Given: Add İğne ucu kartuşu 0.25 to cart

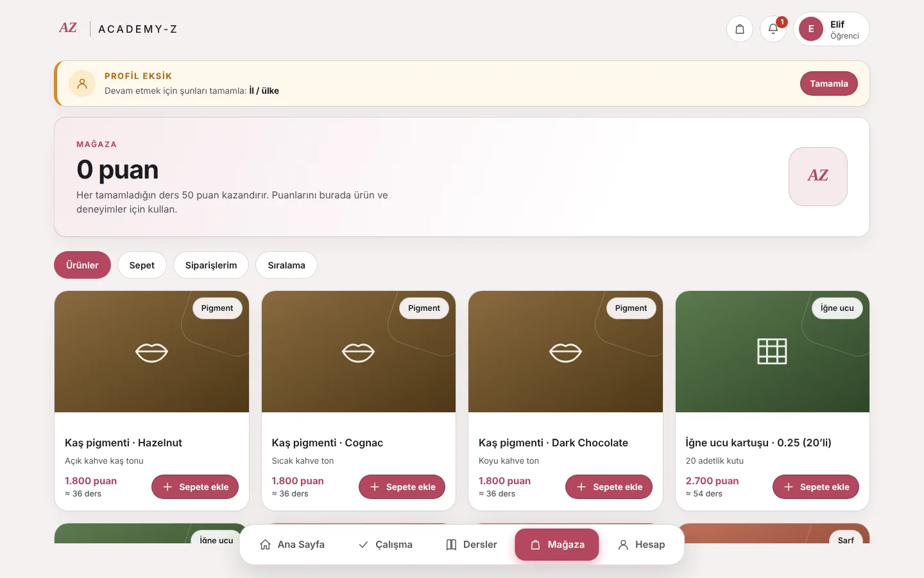Looking at the screenshot, I should pyautogui.click(x=816, y=487).
